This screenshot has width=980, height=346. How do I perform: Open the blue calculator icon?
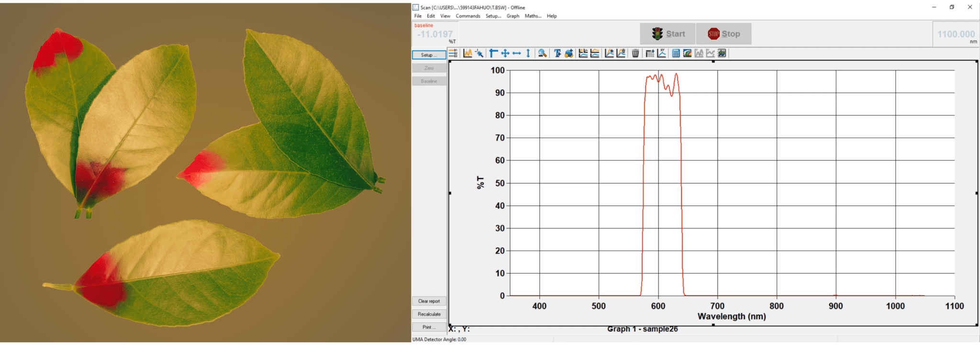coord(676,54)
